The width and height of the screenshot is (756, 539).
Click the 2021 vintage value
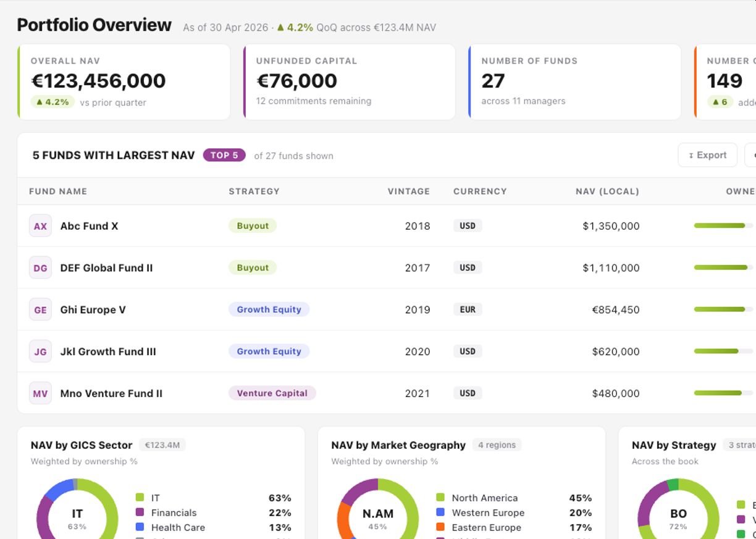point(418,393)
